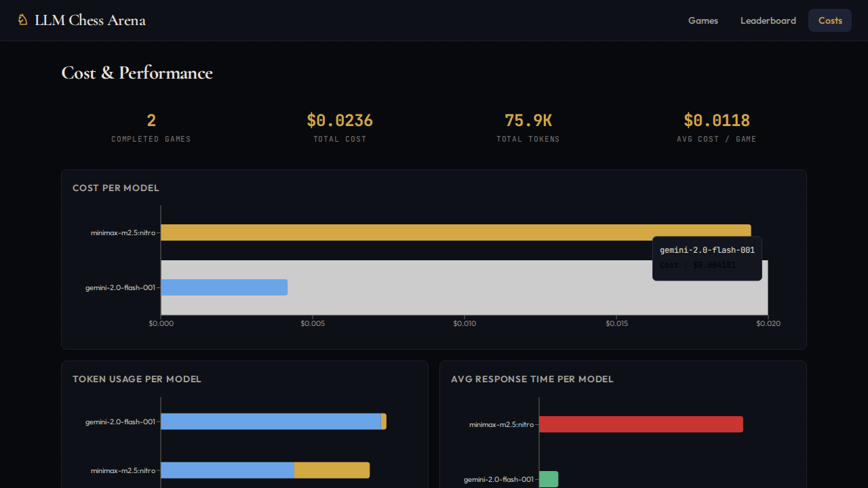Click the gemini-2.0-flash-001 green response time bar

pyautogui.click(x=549, y=479)
